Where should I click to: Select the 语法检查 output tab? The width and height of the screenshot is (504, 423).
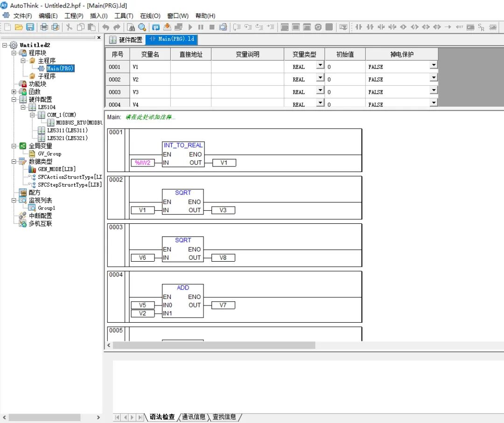tap(162, 417)
